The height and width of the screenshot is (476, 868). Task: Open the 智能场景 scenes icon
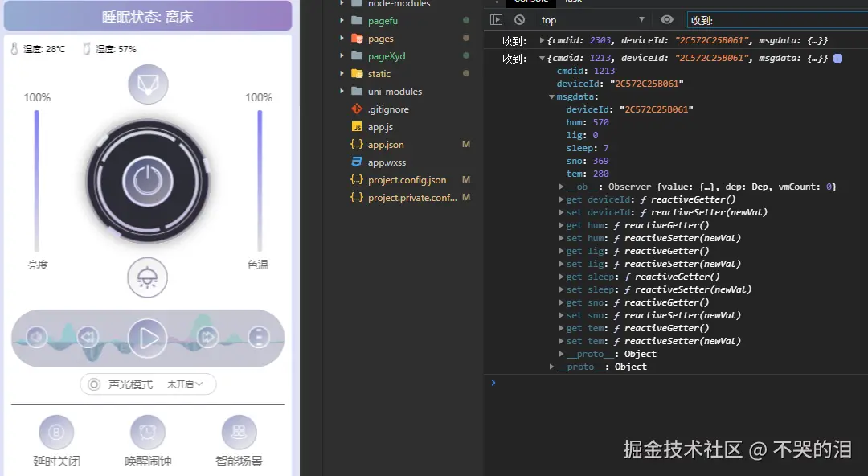[x=239, y=432]
